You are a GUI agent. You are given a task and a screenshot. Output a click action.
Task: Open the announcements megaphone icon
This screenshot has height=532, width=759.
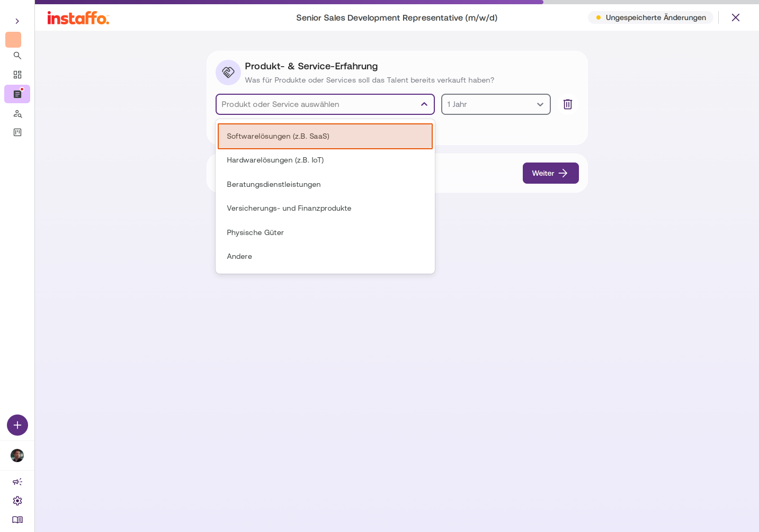(x=17, y=482)
